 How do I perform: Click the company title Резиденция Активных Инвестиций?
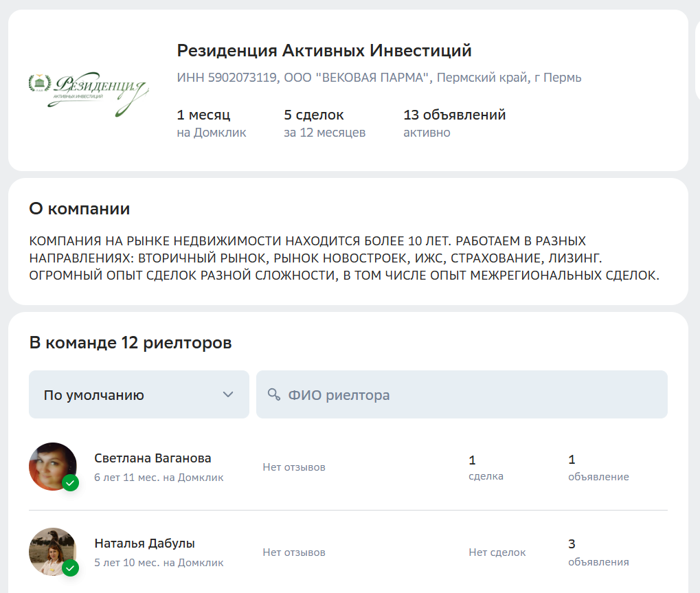pos(324,51)
